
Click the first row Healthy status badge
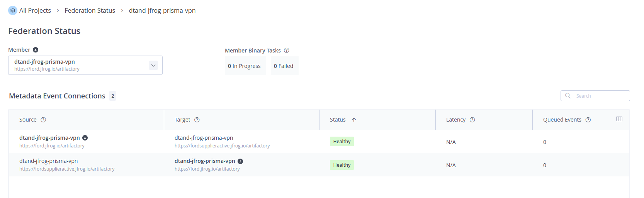[342, 142]
